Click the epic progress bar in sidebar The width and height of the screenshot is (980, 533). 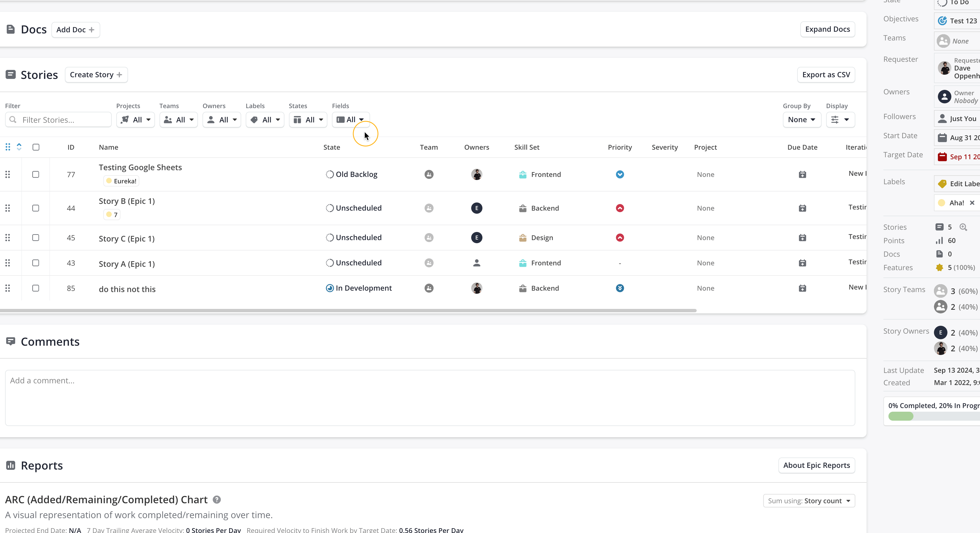934,416
